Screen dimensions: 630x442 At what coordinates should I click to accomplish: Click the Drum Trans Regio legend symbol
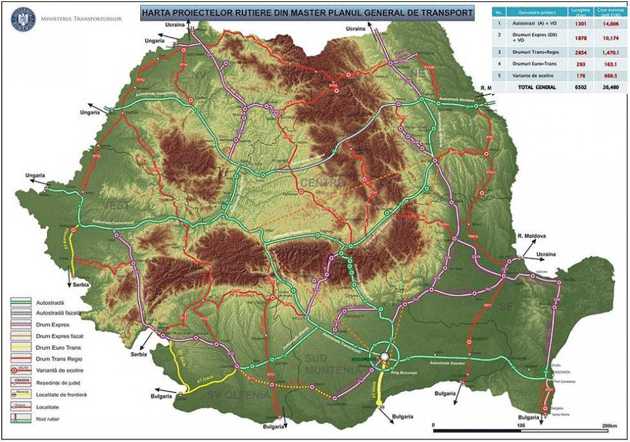pyautogui.click(x=22, y=358)
